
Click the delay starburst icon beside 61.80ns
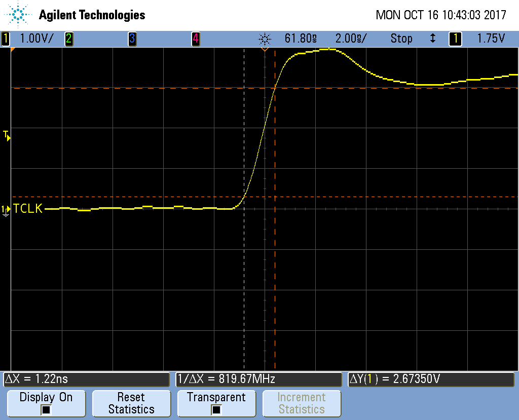(265, 39)
